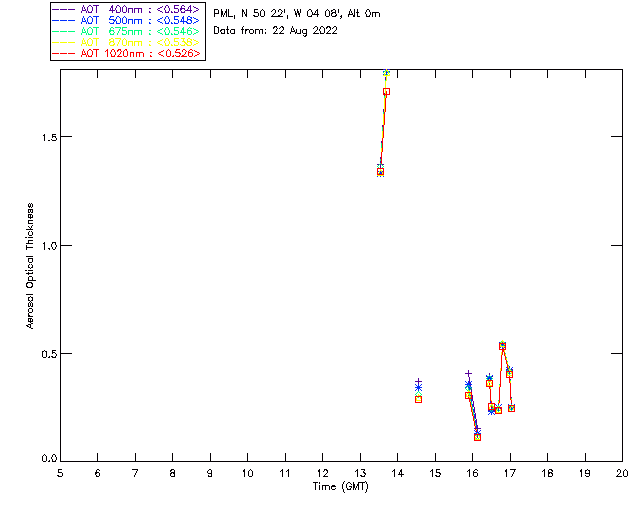The image size is (640, 512).
Task: Click the green AOT 675nm legend entry
Action: pos(128,31)
